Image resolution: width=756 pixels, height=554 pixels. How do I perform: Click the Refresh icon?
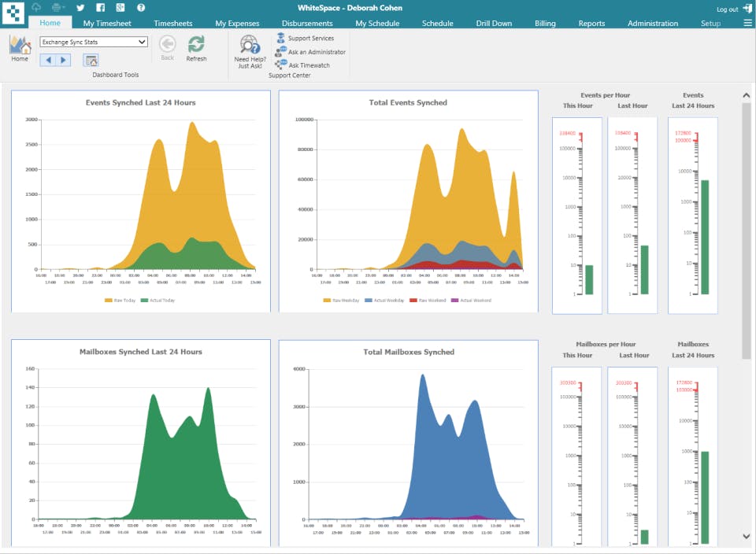[196, 46]
